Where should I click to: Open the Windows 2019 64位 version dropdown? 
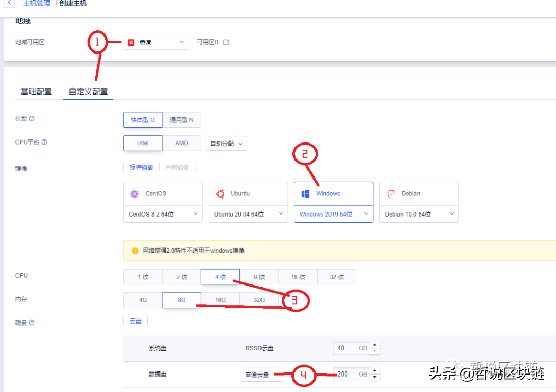[334, 214]
